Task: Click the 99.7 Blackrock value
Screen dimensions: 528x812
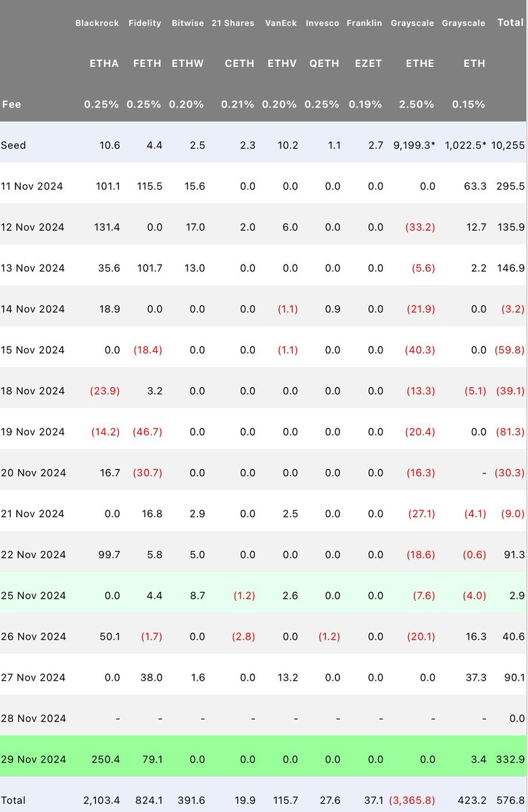Action: pos(109,555)
